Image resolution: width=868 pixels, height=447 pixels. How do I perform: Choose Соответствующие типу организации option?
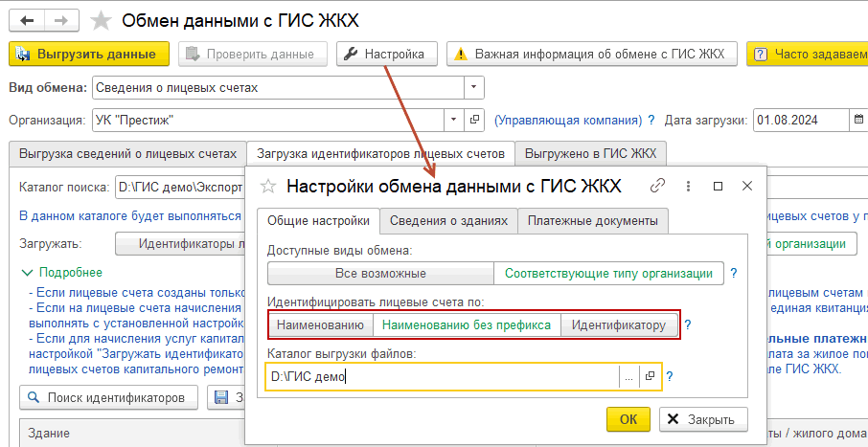click(608, 274)
